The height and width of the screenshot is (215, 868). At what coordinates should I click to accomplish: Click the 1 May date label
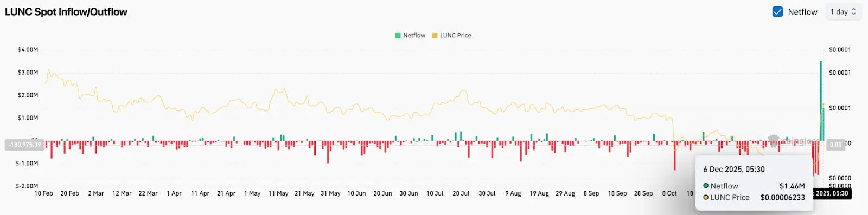pyautogui.click(x=252, y=193)
